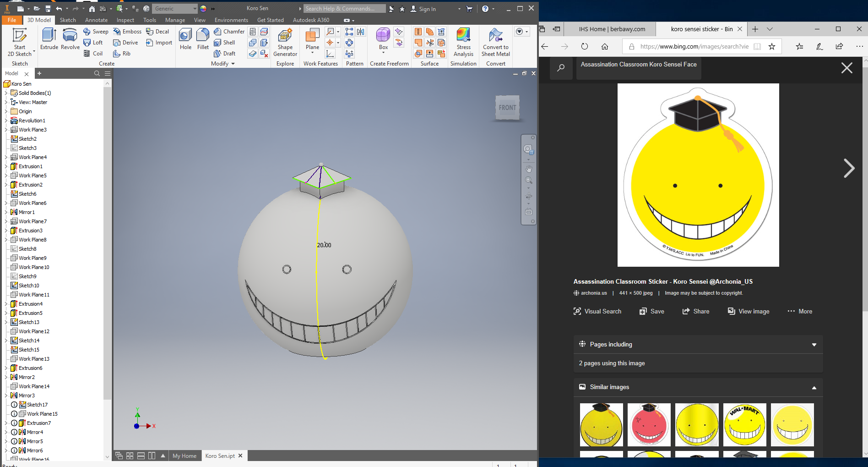Create a freeform Box
868x467 pixels.
click(x=383, y=38)
